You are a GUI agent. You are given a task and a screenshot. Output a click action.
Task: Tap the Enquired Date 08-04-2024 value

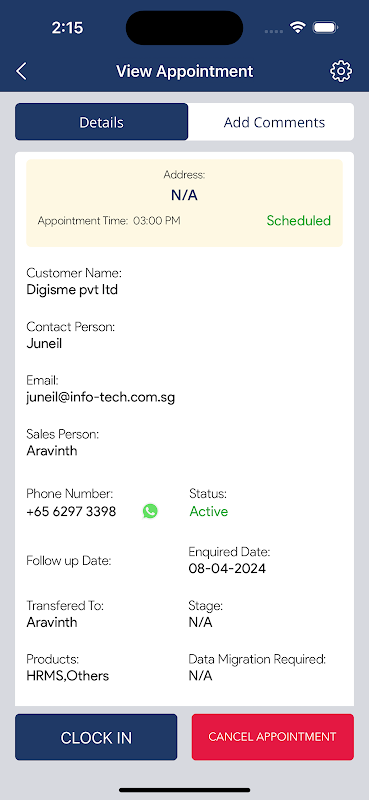point(227,568)
